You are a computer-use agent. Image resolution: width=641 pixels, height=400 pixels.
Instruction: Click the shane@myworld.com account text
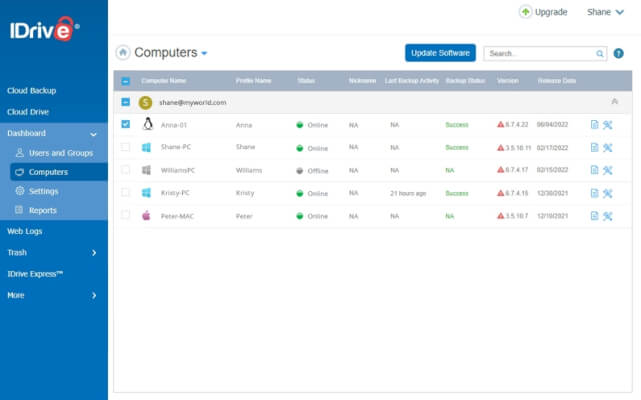pyautogui.click(x=193, y=102)
